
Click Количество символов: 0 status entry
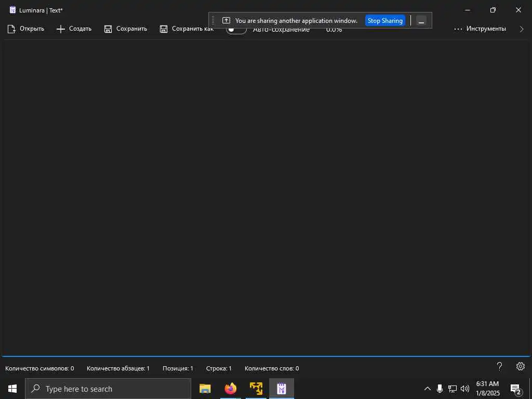[x=39, y=368]
